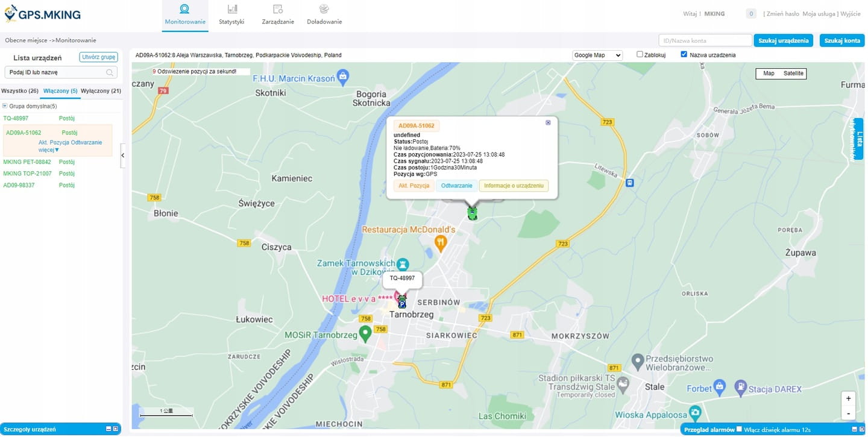The height and width of the screenshot is (437, 868).
Task: Switch to the Wszystko (26) tab
Action: pos(20,91)
